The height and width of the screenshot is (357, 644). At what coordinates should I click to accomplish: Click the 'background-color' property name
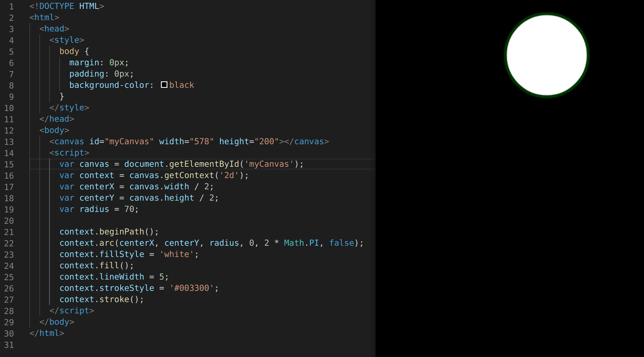[109, 85]
